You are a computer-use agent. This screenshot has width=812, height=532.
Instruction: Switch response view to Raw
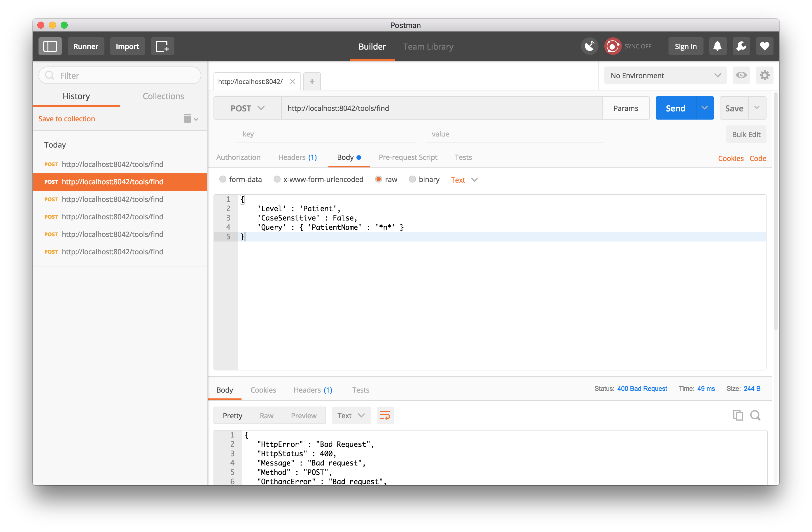pos(267,415)
